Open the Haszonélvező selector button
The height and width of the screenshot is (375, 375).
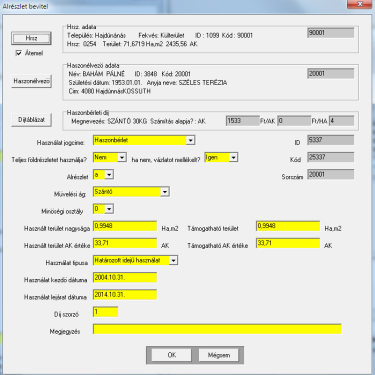coord(31,81)
